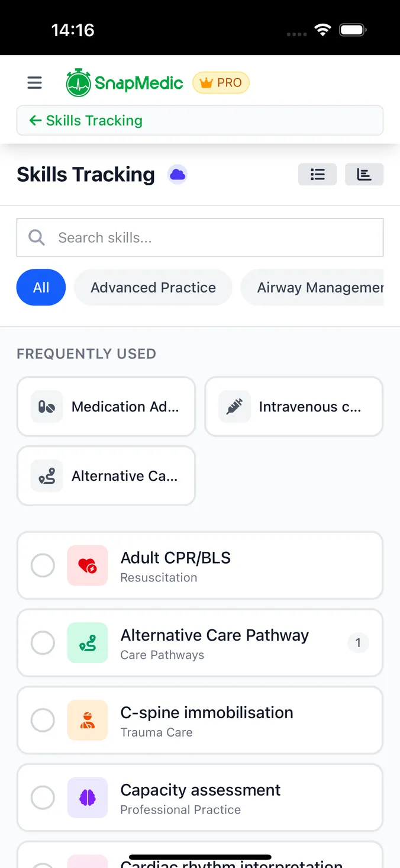Check the Alternative Care Pathway circle
Image resolution: width=400 pixels, height=868 pixels.
coord(43,643)
